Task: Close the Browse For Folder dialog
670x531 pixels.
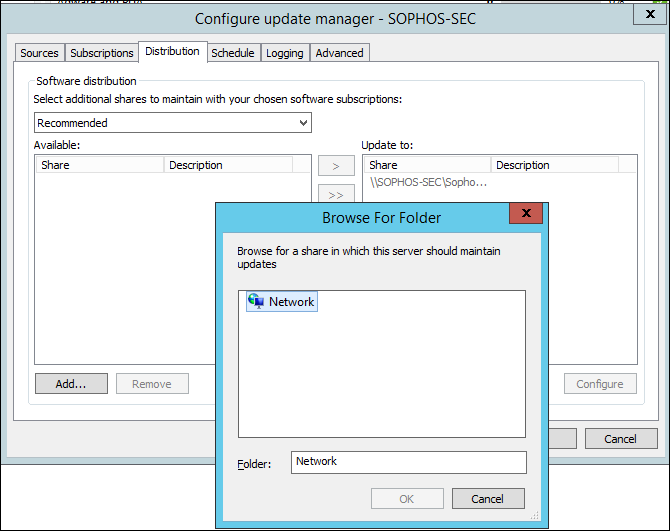Action: click(526, 213)
